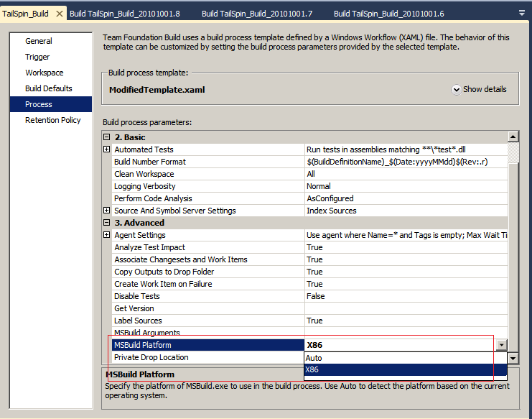
Task: Click the ModifiedTemplate.xaml template name
Action: click(x=157, y=90)
